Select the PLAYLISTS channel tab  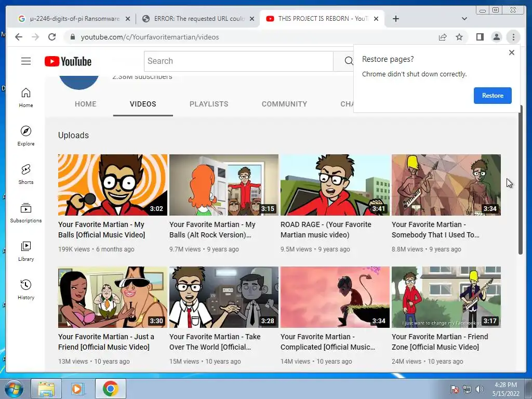pyautogui.click(x=209, y=104)
